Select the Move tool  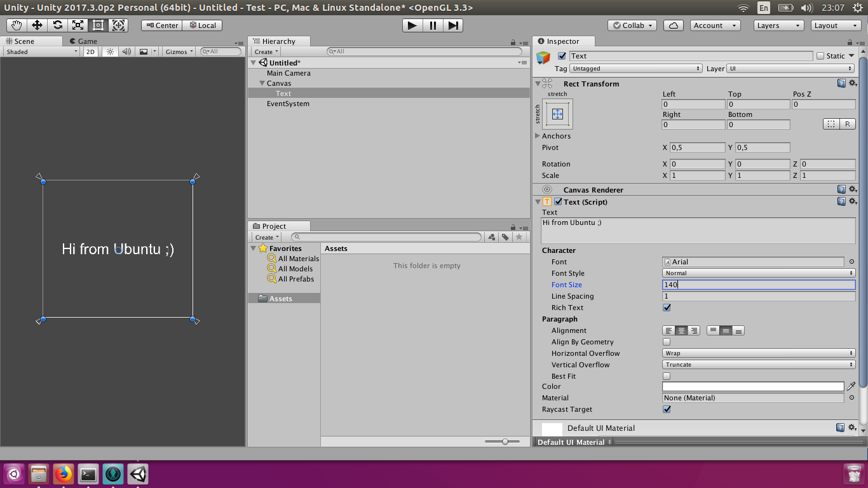click(x=37, y=25)
